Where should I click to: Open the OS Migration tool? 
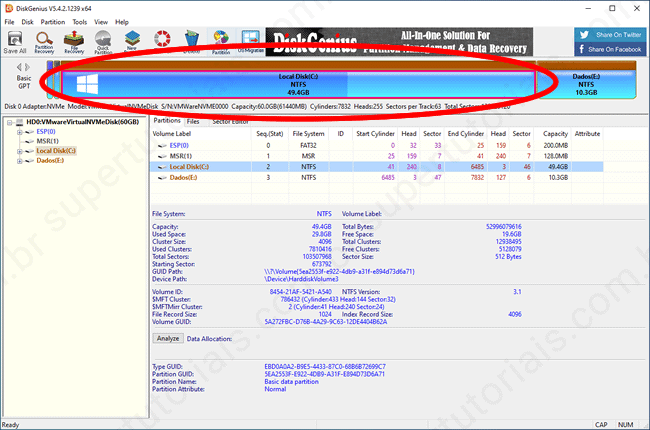pos(250,41)
